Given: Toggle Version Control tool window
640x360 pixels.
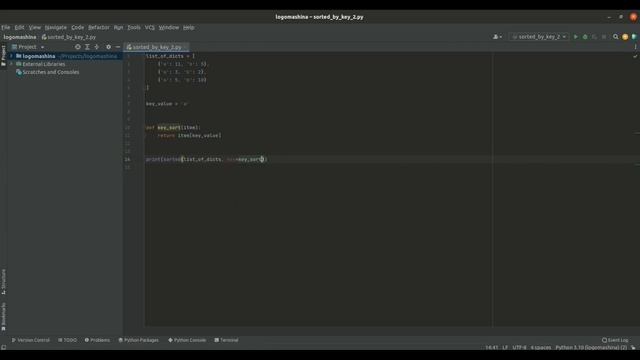Looking at the screenshot, I should pos(31,340).
